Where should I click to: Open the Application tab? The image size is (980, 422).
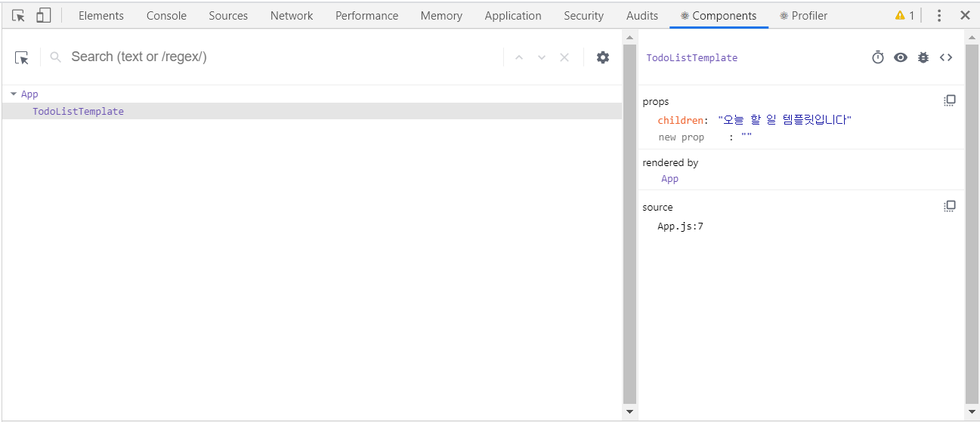(513, 15)
